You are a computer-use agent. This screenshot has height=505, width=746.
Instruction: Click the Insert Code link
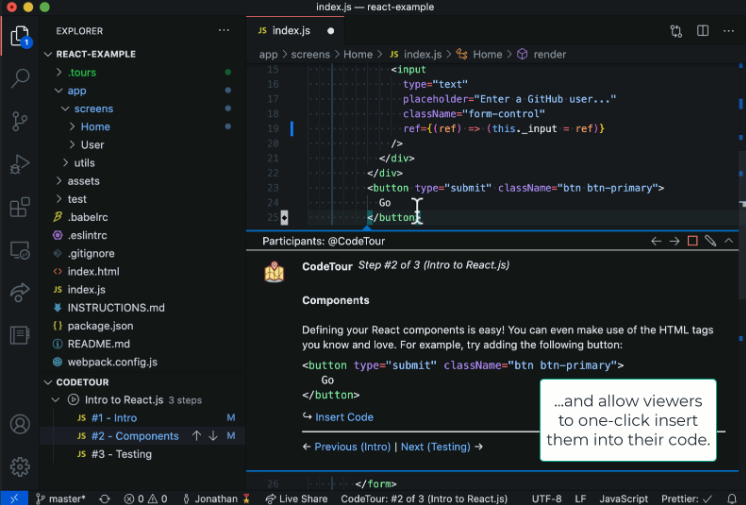click(x=343, y=417)
